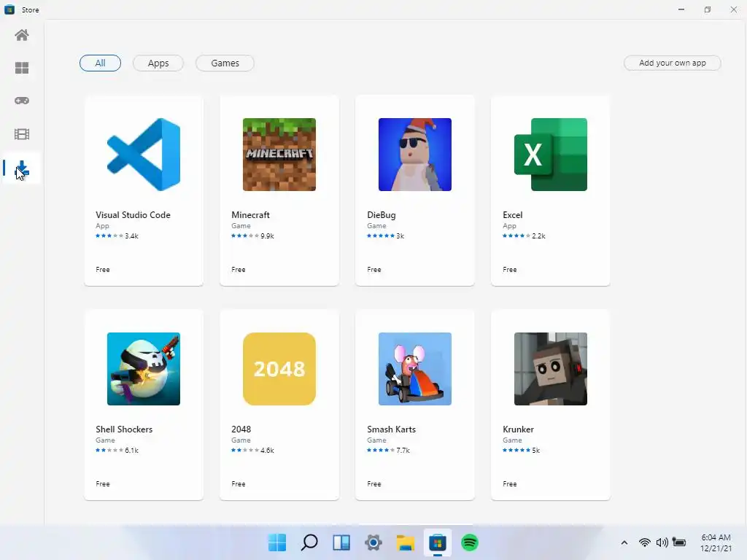Screen dimensions: 747x560
Task: Open the DieBug game icon
Action: (415, 155)
